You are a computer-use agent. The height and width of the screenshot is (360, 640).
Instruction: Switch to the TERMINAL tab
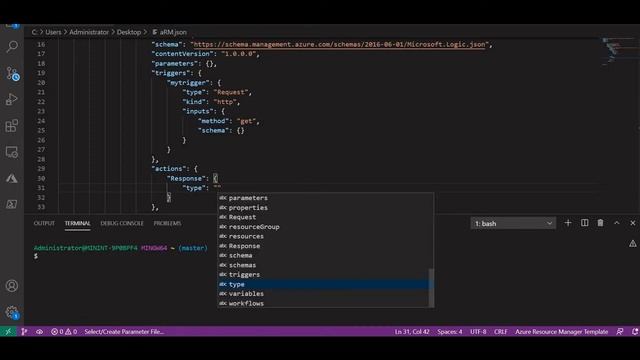point(77,223)
